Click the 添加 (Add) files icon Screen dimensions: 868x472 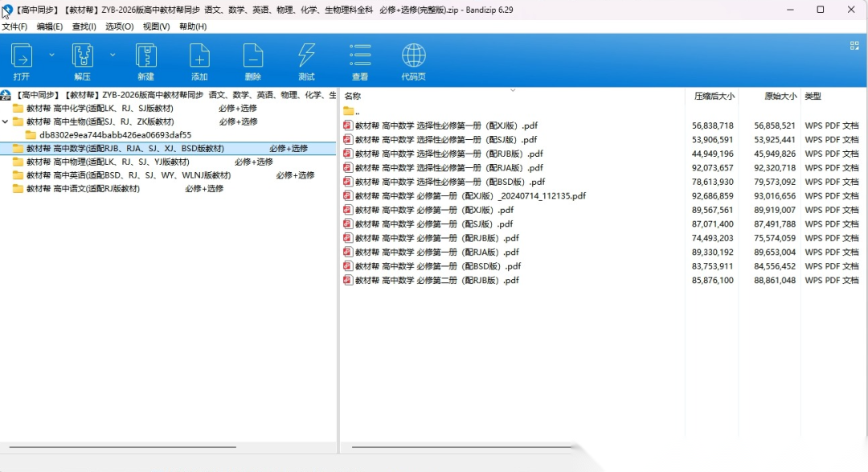click(x=199, y=56)
